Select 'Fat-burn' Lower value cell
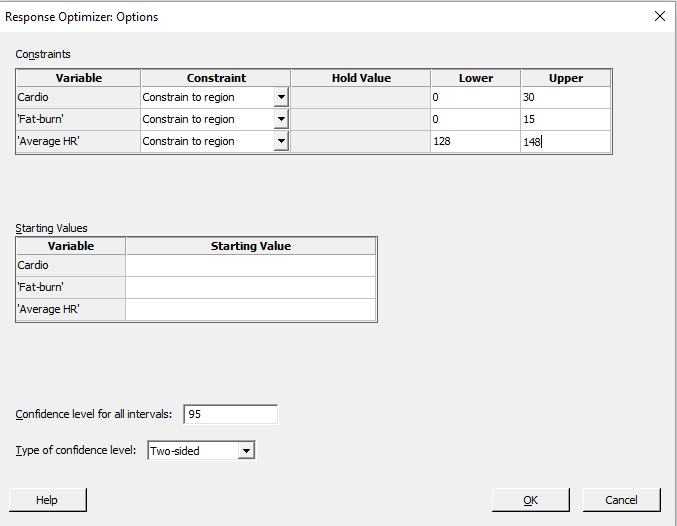The height and width of the screenshot is (526, 677). click(475, 120)
